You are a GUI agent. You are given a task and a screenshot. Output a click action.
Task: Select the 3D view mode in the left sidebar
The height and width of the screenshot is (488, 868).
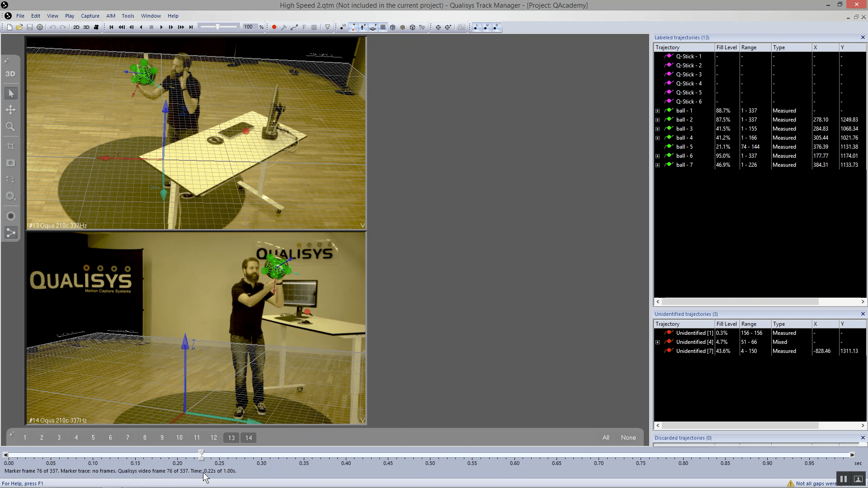[x=10, y=74]
